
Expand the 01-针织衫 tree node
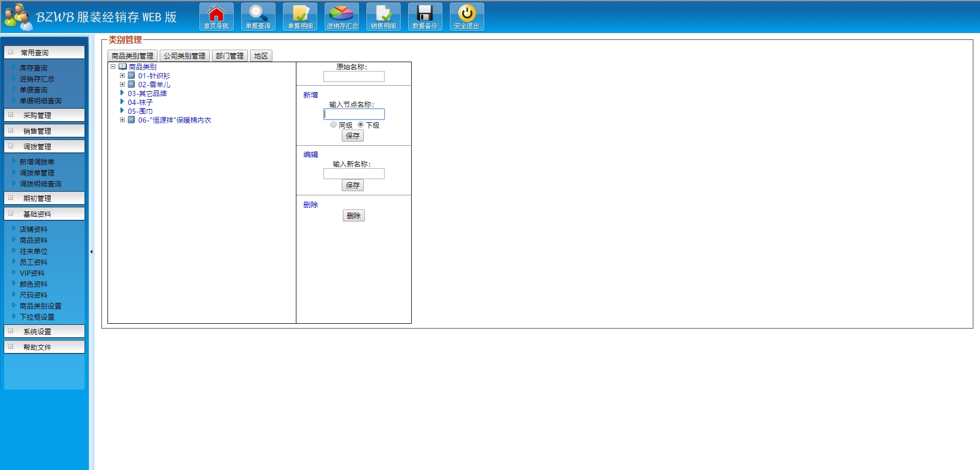point(122,76)
